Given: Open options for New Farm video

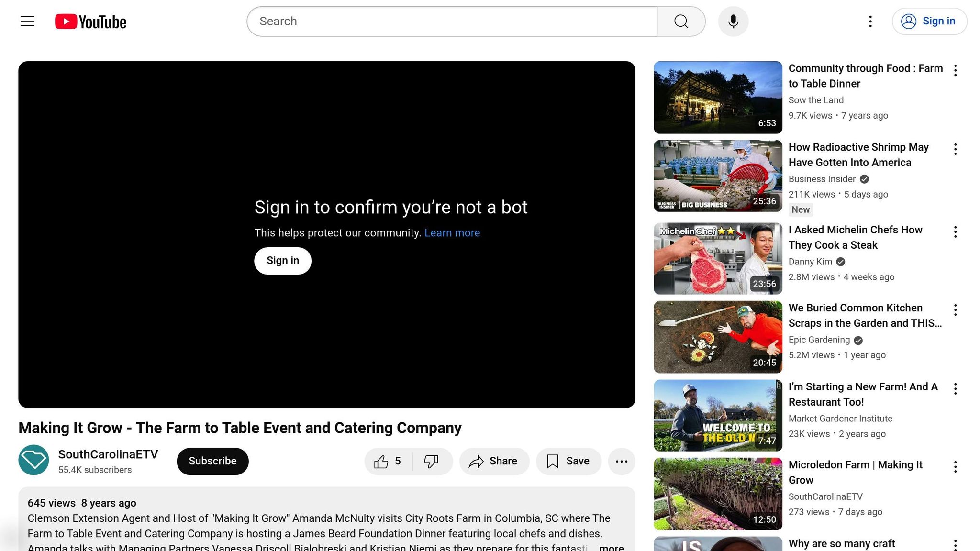Looking at the screenshot, I should [955, 389].
